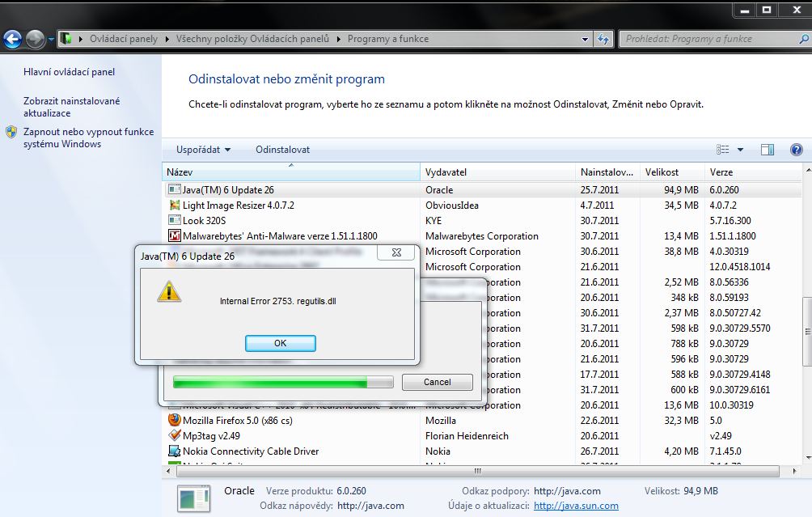Click publisher cell Florian Heidenreich
812x517 pixels.
(x=467, y=436)
